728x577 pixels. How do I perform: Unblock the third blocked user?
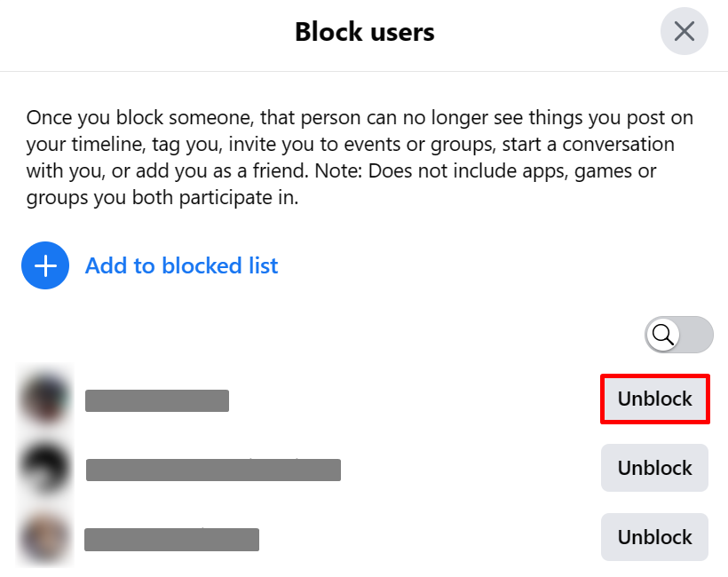(x=654, y=537)
